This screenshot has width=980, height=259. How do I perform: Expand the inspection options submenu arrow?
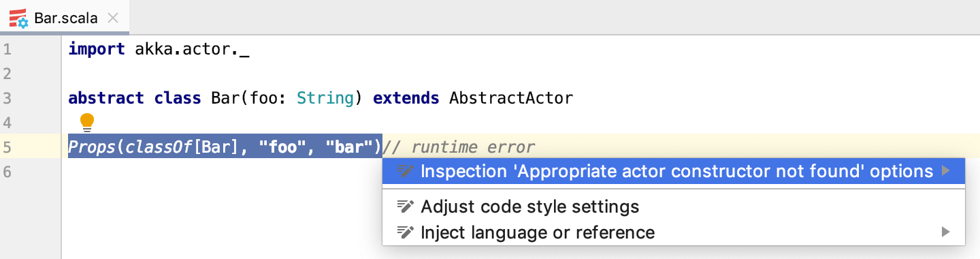point(945,171)
